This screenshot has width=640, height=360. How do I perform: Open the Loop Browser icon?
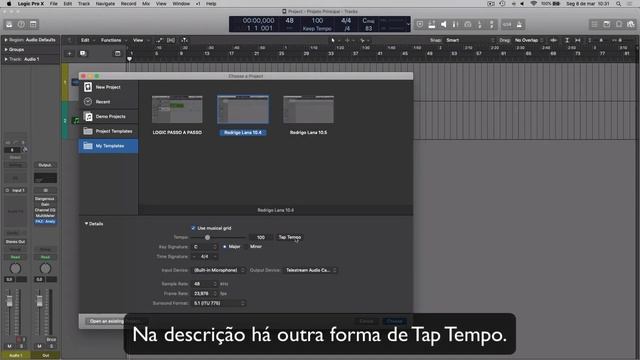point(619,24)
